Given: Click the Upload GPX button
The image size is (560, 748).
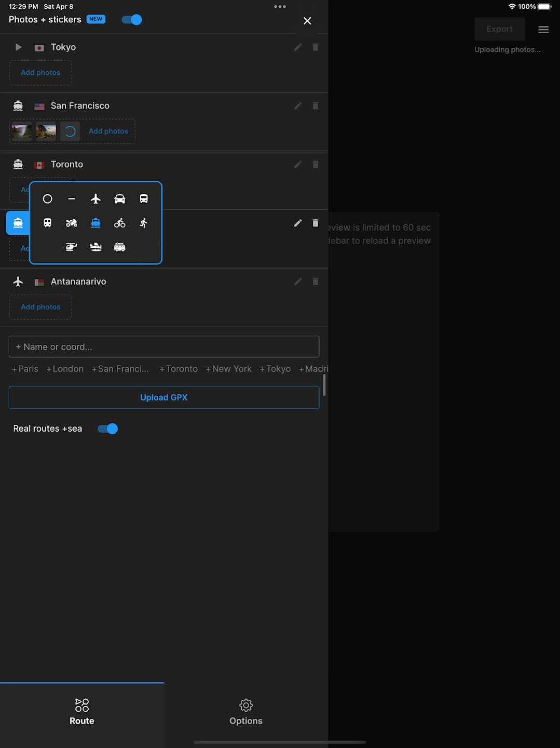Looking at the screenshot, I should click(164, 397).
